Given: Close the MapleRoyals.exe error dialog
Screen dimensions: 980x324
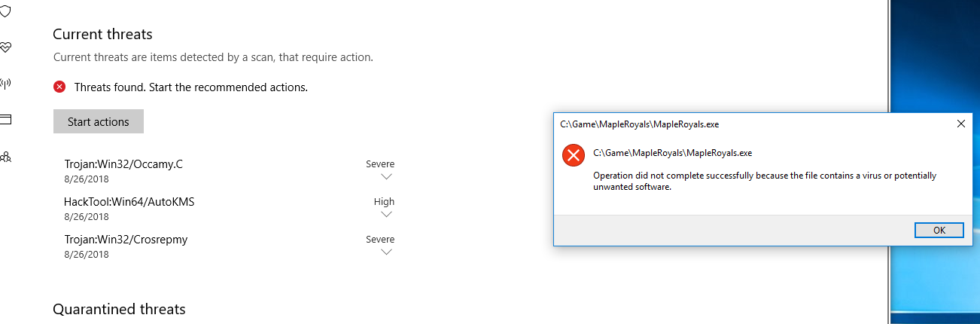Looking at the screenshot, I should point(960,124).
